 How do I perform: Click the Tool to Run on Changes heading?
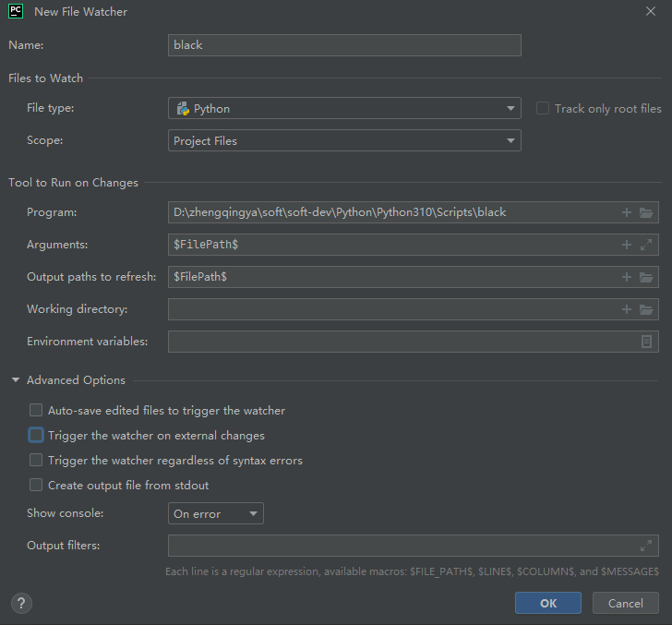pos(73,183)
